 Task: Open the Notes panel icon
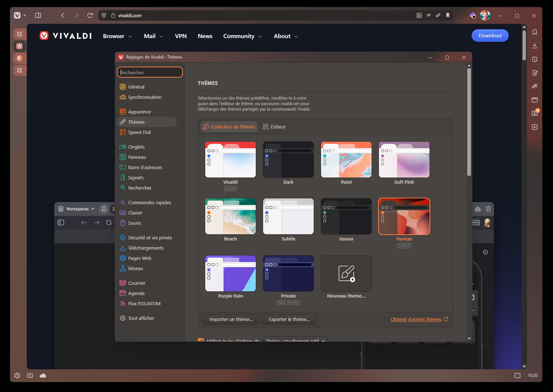point(535,73)
